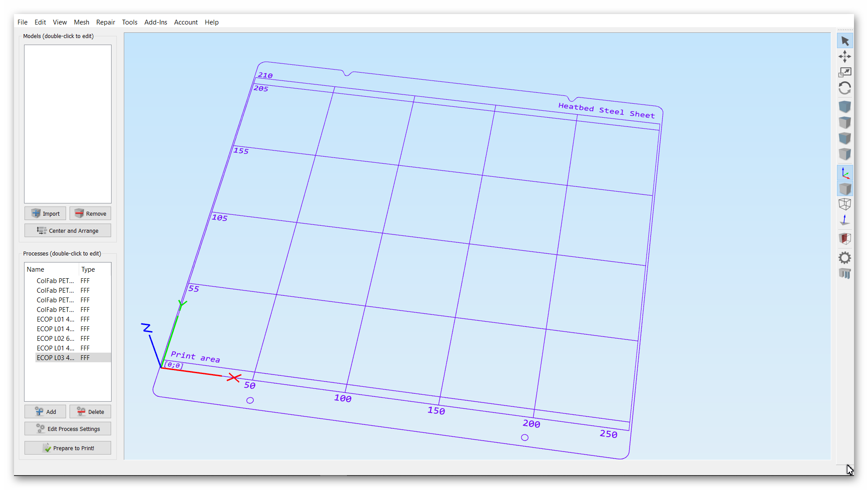
Task: Activate the translate/pan view tool
Action: coord(845,56)
